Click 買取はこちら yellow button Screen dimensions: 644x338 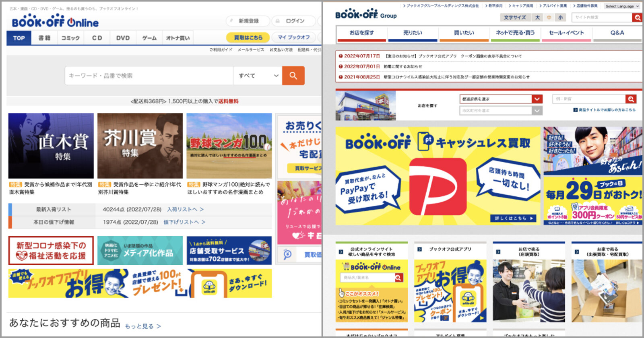(x=248, y=37)
